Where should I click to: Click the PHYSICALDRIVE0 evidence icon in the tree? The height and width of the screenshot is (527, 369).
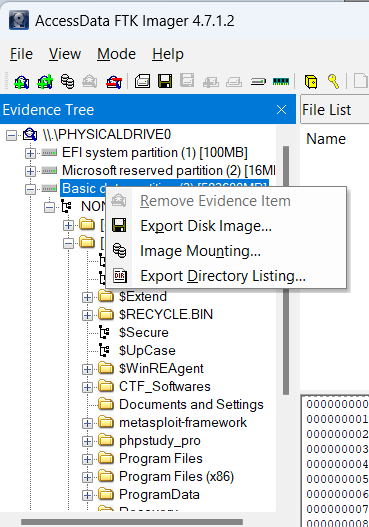(x=30, y=134)
